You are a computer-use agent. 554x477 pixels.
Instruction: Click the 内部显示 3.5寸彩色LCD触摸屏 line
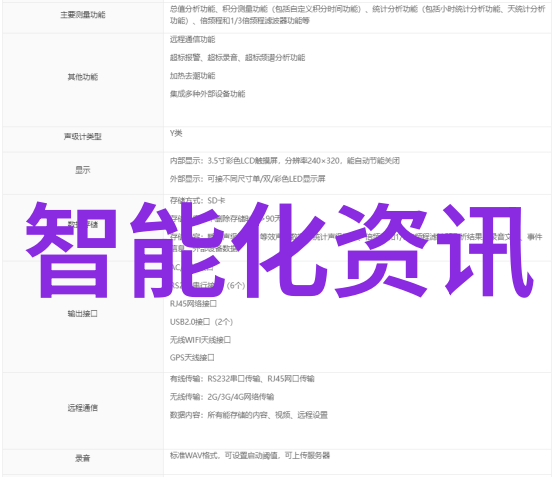(284, 161)
